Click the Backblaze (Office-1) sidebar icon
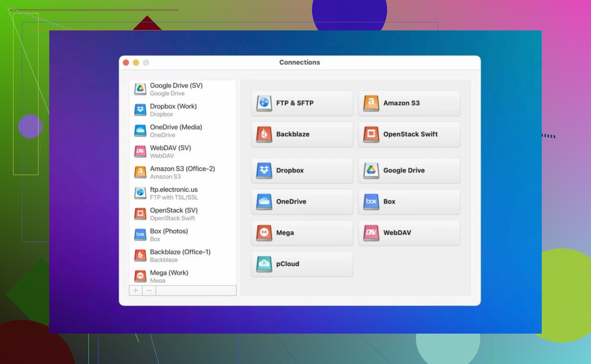Image resolution: width=591 pixels, height=364 pixels. coord(140,255)
